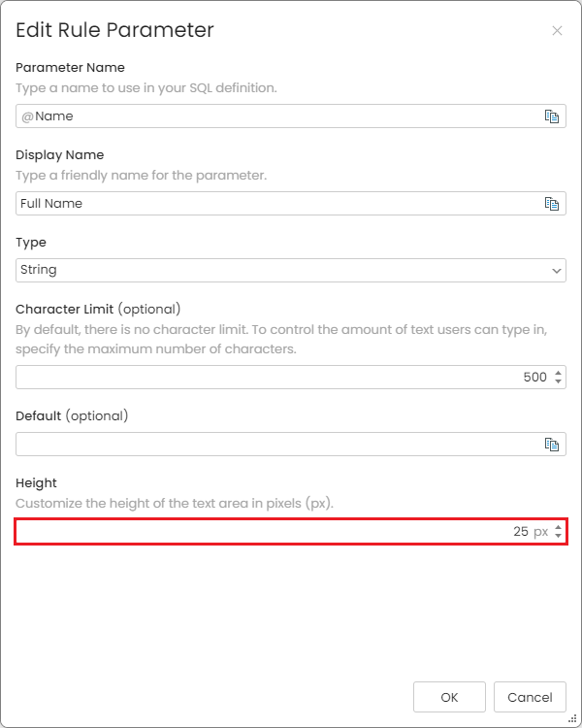The image size is (582, 728).
Task: Click the empty Default (optional) text field
Action: [x=291, y=445]
